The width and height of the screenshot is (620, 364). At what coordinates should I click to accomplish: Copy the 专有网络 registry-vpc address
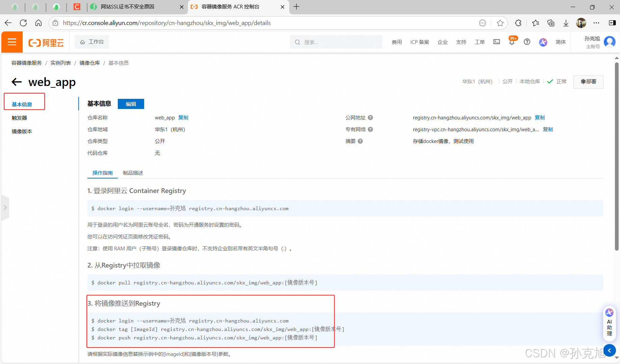point(548,129)
